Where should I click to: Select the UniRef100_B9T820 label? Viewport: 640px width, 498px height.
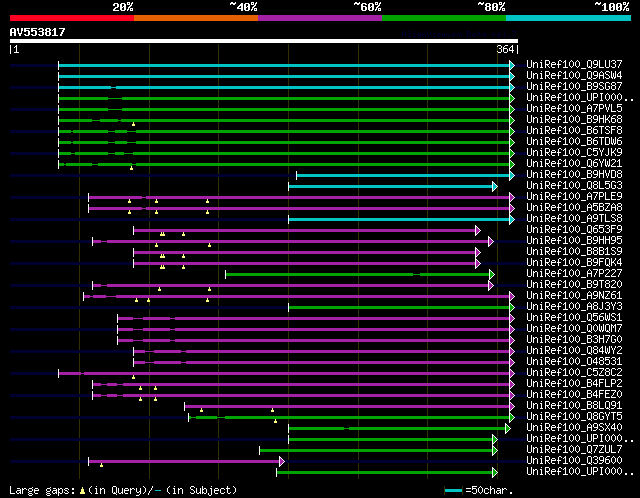pyautogui.click(x=574, y=285)
